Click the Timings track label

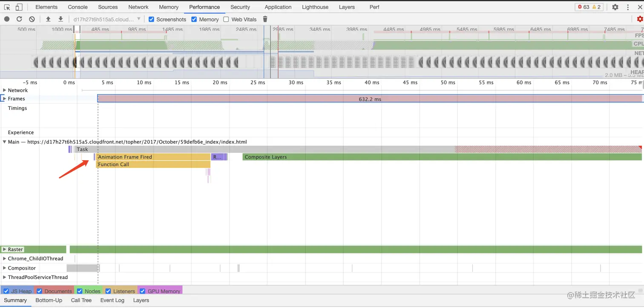[x=17, y=108]
